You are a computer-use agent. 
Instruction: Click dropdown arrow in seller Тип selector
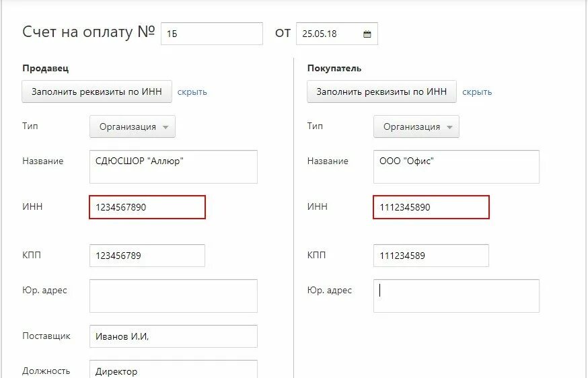(166, 127)
